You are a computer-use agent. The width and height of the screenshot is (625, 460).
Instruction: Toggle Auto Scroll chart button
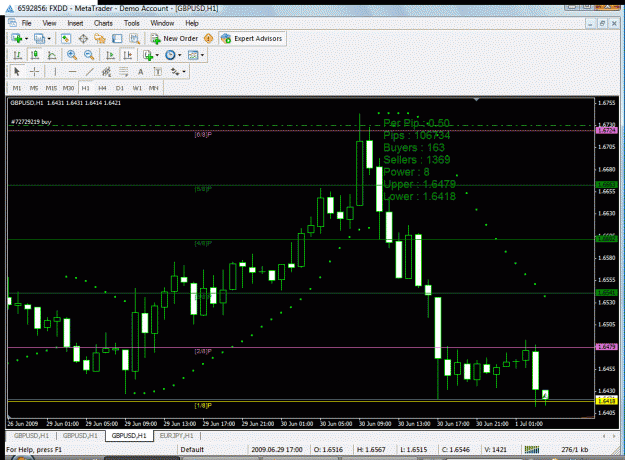(x=110, y=55)
